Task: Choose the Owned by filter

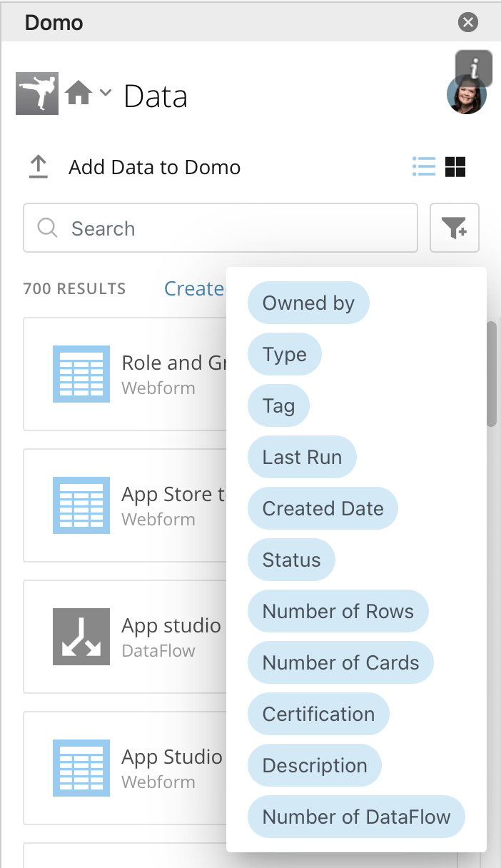Action: [x=308, y=303]
